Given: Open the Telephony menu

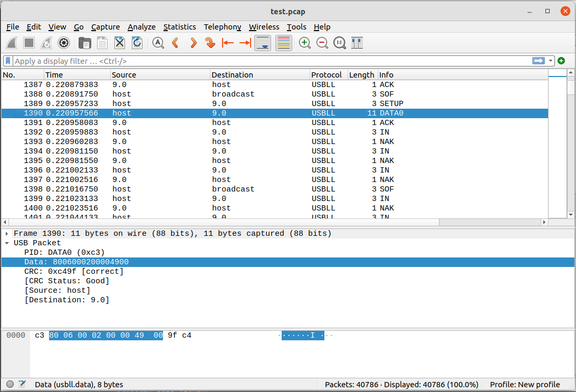Looking at the screenshot, I should click(222, 27).
